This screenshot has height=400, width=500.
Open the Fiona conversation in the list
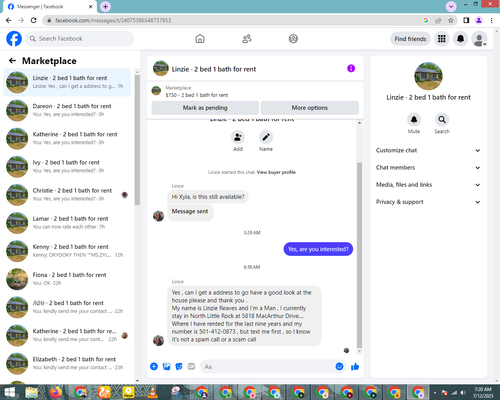coord(67,279)
